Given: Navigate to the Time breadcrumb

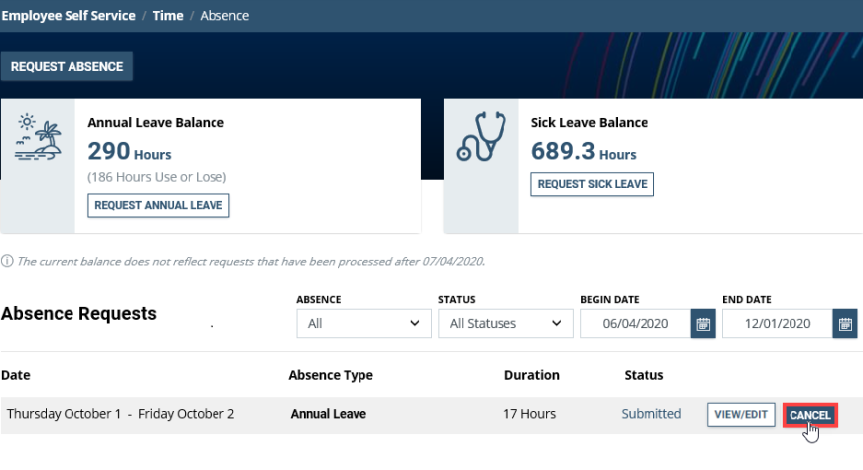Looking at the screenshot, I should click(167, 16).
